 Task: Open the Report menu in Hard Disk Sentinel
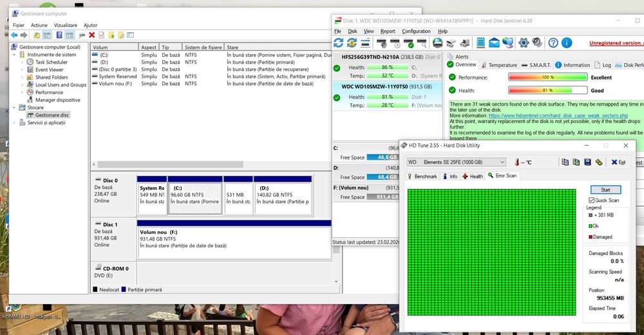point(388,31)
